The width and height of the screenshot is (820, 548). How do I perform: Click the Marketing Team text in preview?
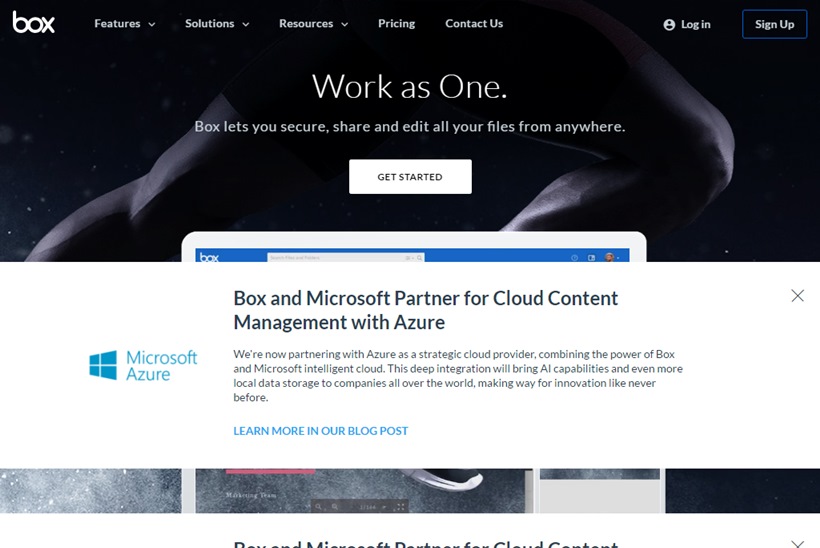251,495
